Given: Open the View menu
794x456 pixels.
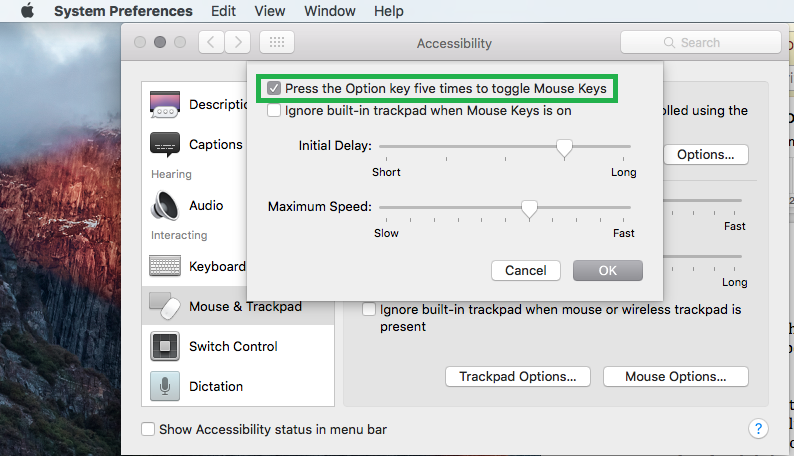Looking at the screenshot, I should (x=269, y=11).
